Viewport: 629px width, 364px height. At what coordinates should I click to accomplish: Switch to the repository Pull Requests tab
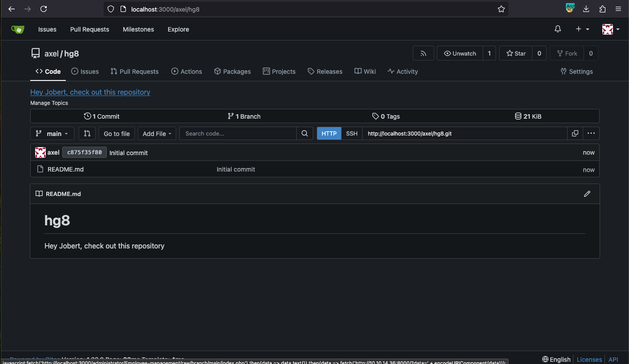(135, 72)
